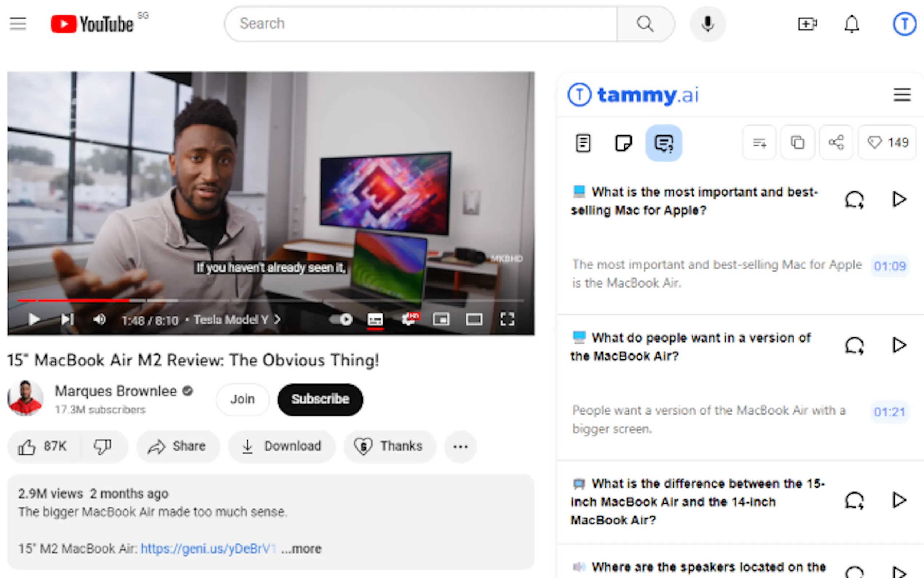Expand the video description with ...more
Screen dimensions: 924x578
(x=301, y=549)
